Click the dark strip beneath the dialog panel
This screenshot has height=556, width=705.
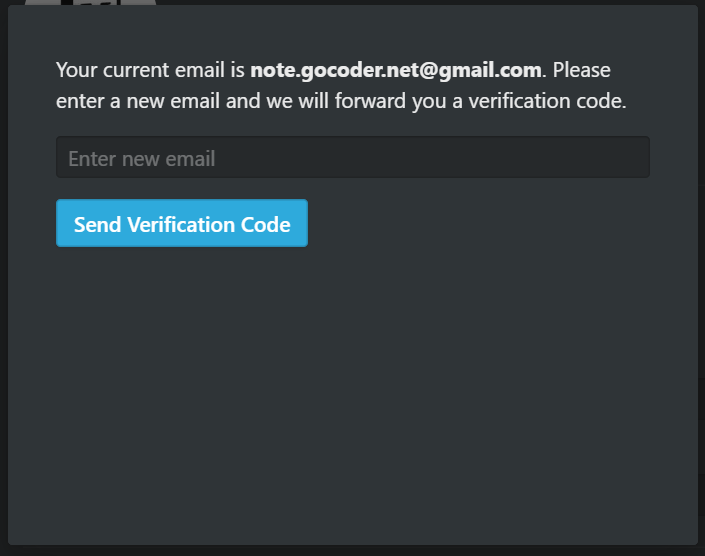(x=352, y=551)
